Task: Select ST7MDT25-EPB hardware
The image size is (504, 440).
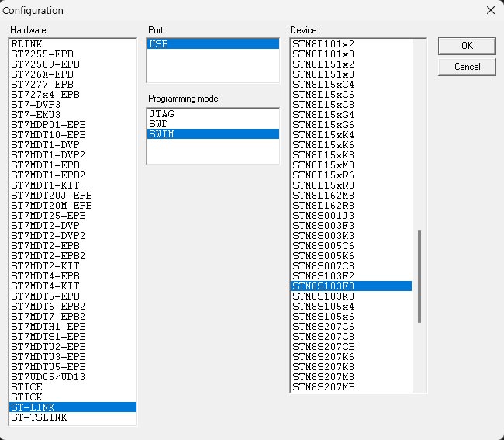Action: 73,216
